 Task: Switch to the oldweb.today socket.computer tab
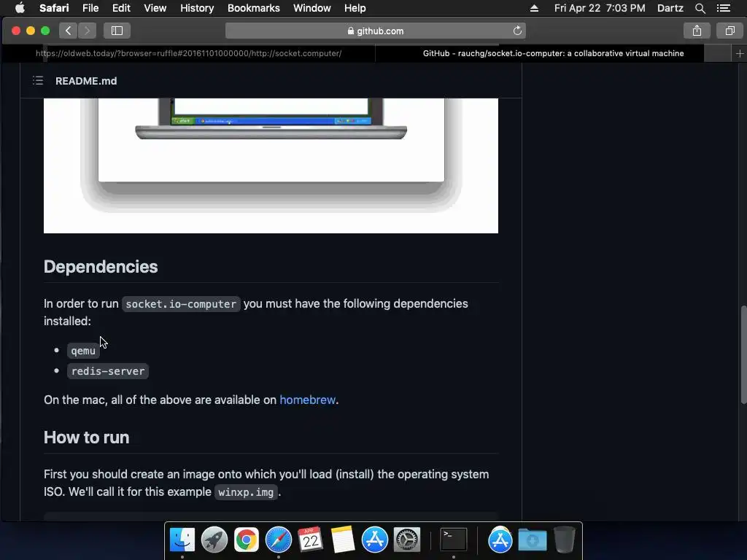tap(189, 53)
